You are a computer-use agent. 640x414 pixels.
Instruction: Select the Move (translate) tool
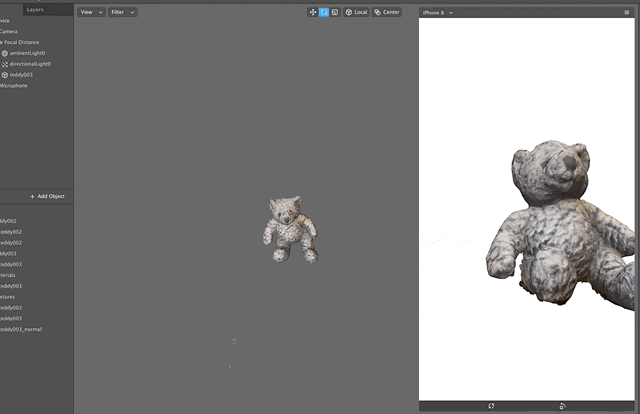tap(313, 12)
